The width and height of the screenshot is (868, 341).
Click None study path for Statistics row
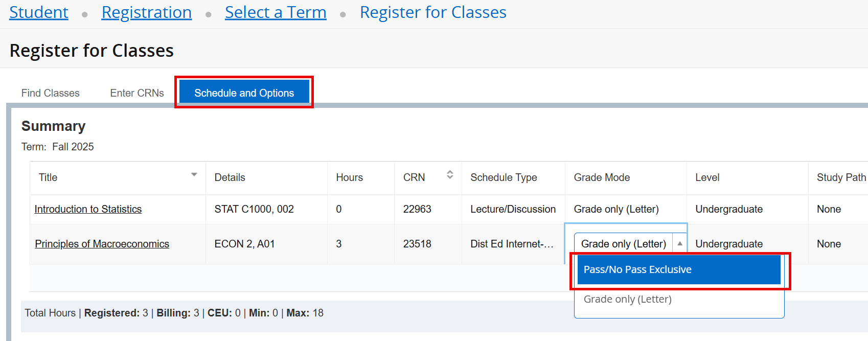[829, 209]
